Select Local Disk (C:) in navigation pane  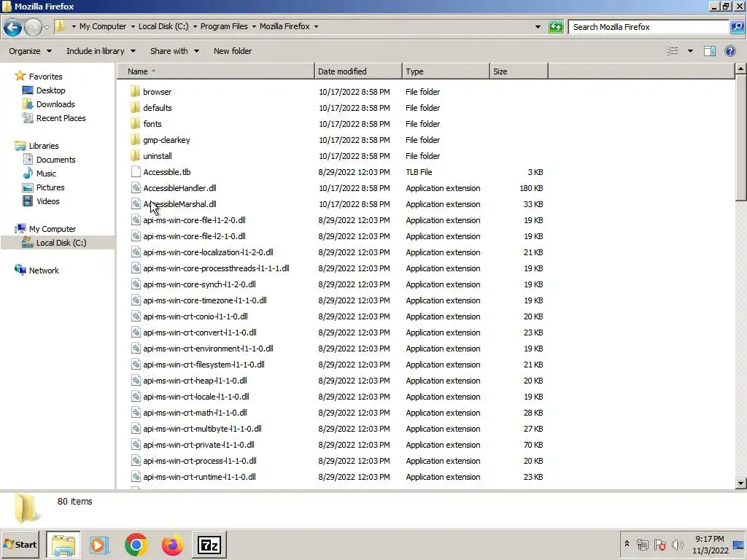61,243
